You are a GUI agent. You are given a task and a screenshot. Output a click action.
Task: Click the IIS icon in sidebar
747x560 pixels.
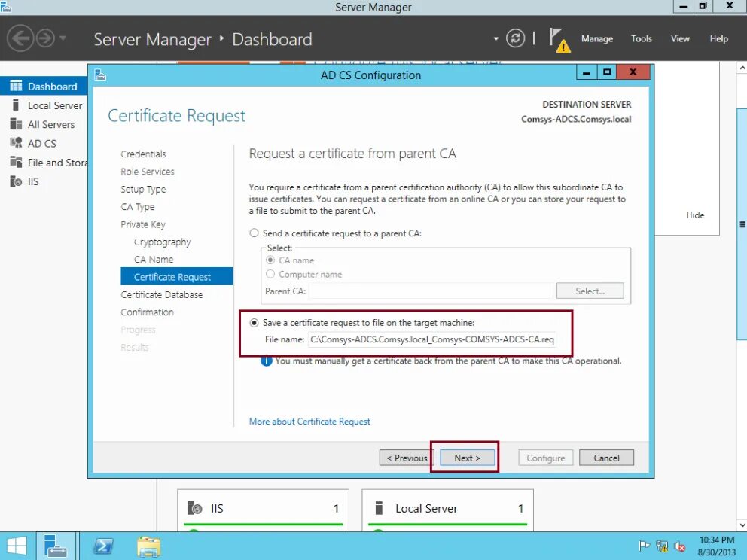pyautogui.click(x=16, y=181)
